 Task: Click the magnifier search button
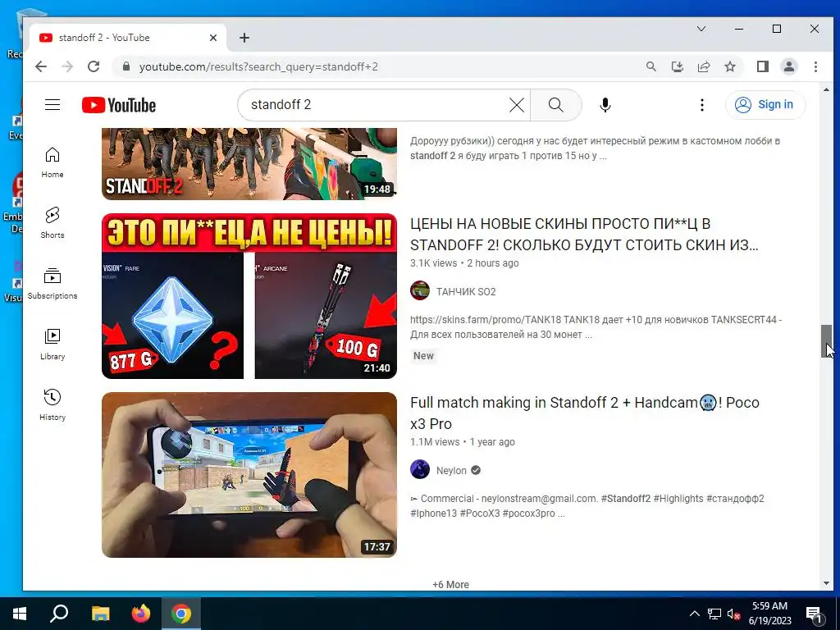coord(555,105)
